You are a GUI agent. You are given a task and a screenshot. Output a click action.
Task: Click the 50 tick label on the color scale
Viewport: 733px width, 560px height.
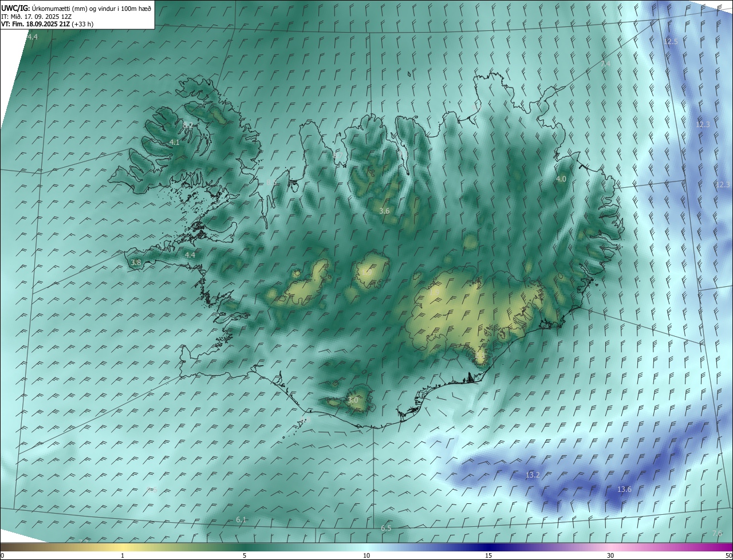click(x=728, y=555)
